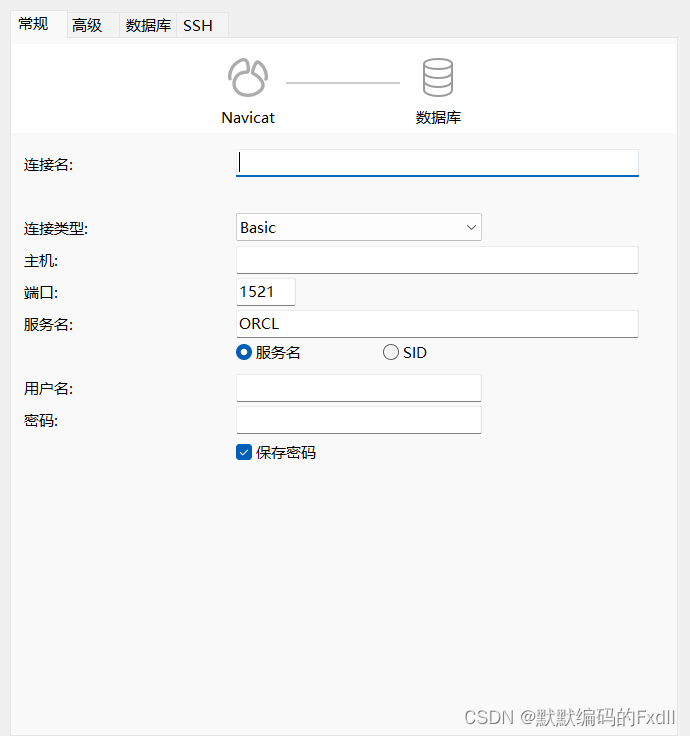Click the 用户名: label
The height and width of the screenshot is (736, 690).
48,388
